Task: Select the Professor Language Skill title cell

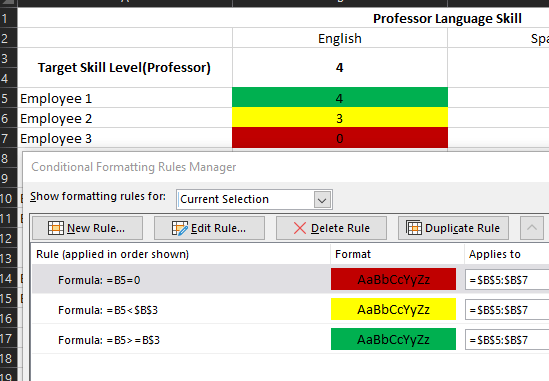Action: [283, 18]
